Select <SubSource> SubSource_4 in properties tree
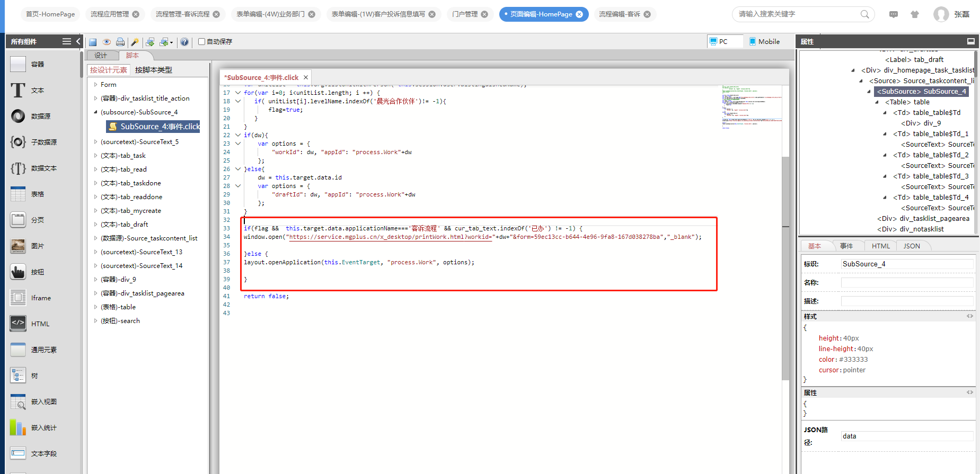 pos(921,92)
